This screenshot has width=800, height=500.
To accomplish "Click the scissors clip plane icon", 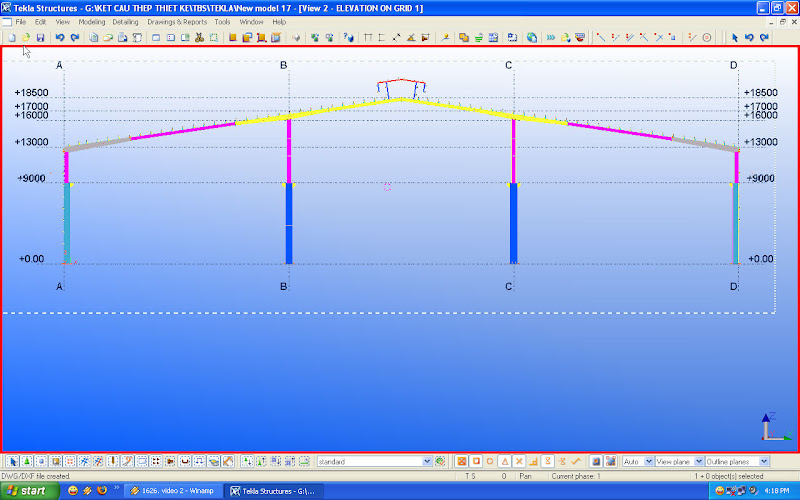I will coord(199,37).
